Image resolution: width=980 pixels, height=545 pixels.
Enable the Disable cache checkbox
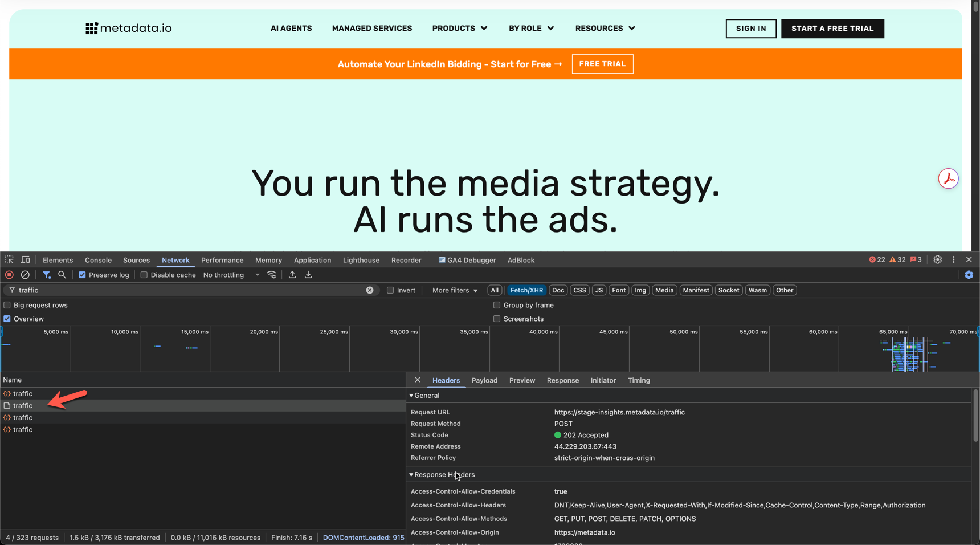pyautogui.click(x=144, y=275)
